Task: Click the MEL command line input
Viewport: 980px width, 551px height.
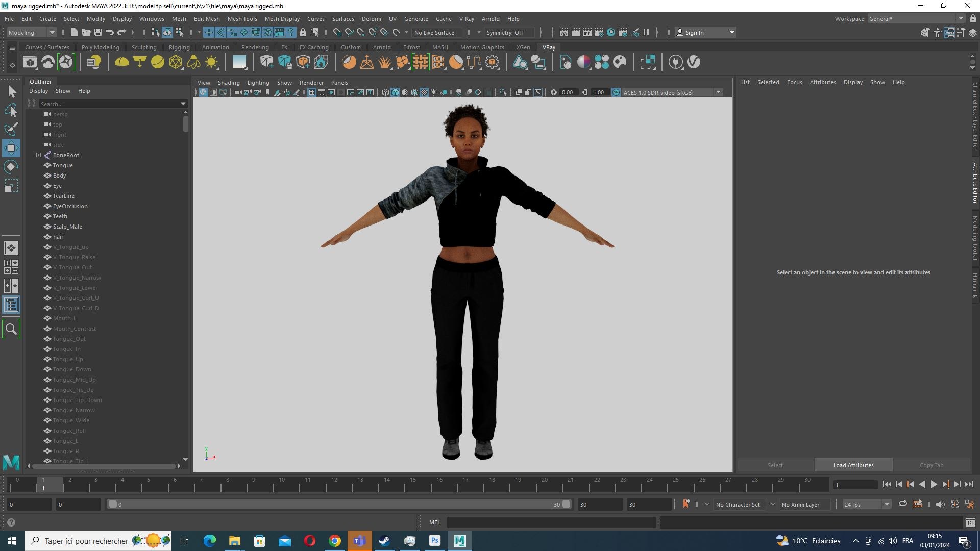Action: pos(551,522)
